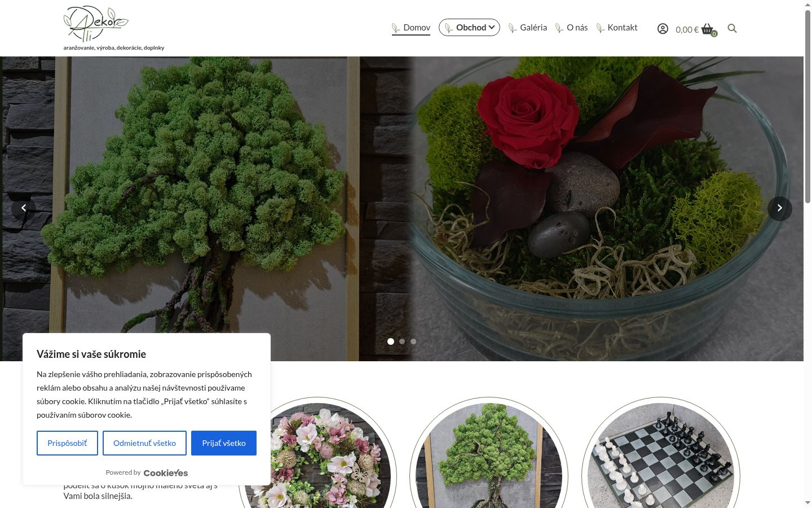Open the Kontakt menu item
Screen dimensions: 812x508
(x=617, y=28)
